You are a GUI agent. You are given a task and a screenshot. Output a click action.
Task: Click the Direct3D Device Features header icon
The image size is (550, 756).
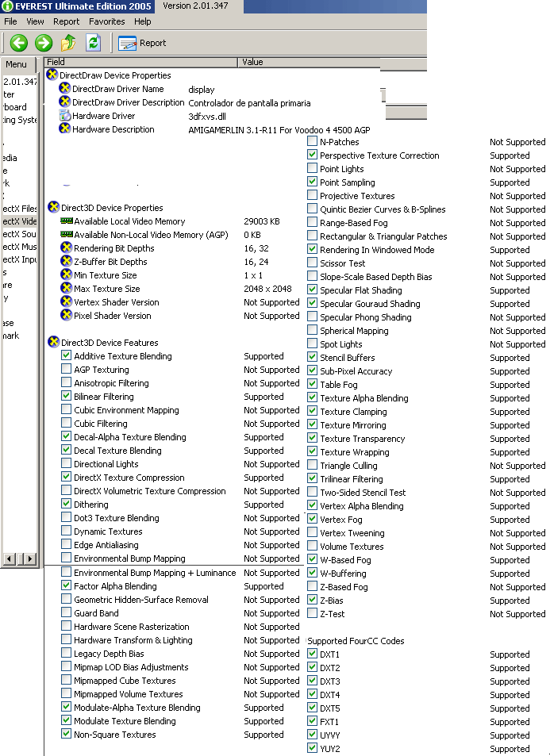click(53, 343)
